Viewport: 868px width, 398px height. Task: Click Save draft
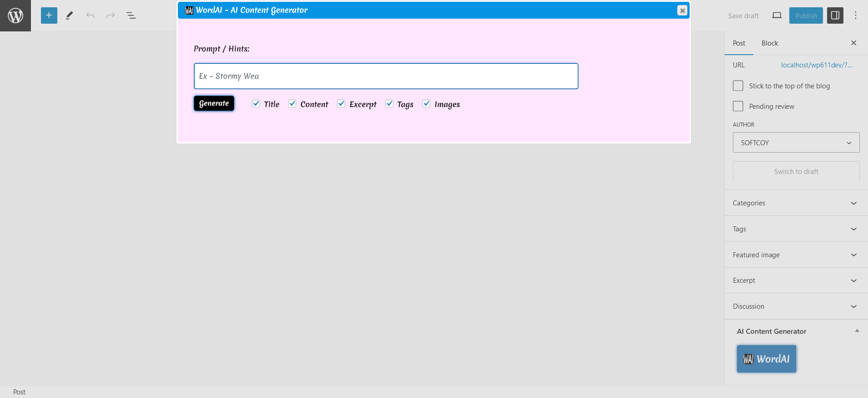pyautogui.click(x=743, y=15)
